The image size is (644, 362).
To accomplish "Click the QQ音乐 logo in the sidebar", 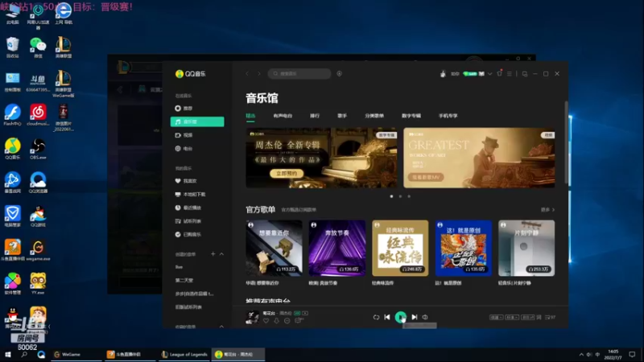I will [190, 74].
